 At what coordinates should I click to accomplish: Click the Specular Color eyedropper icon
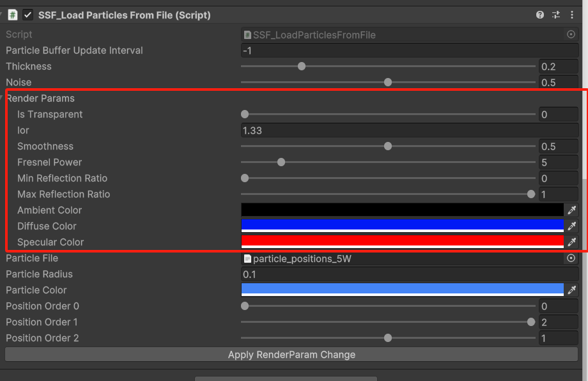(x=572, y=242)
